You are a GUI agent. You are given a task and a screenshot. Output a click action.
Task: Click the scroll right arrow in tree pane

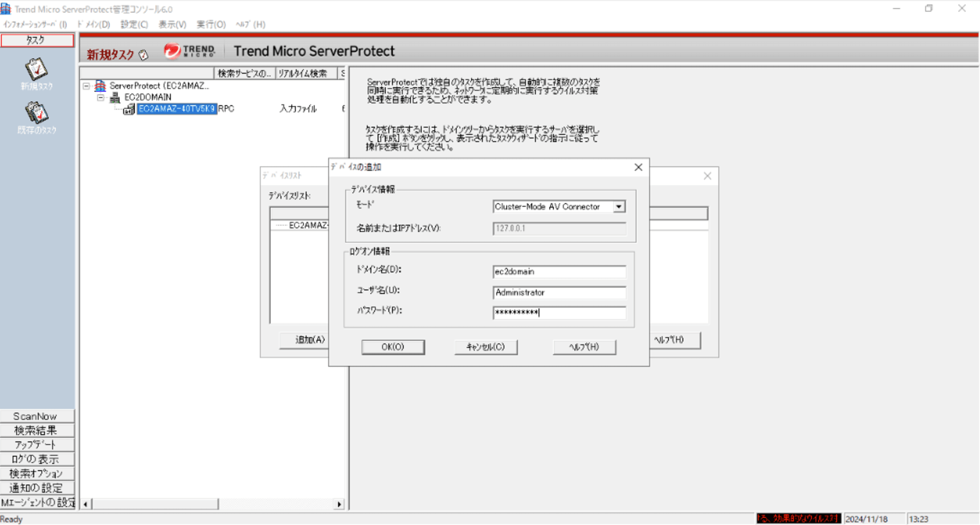[x=339, y=504]
